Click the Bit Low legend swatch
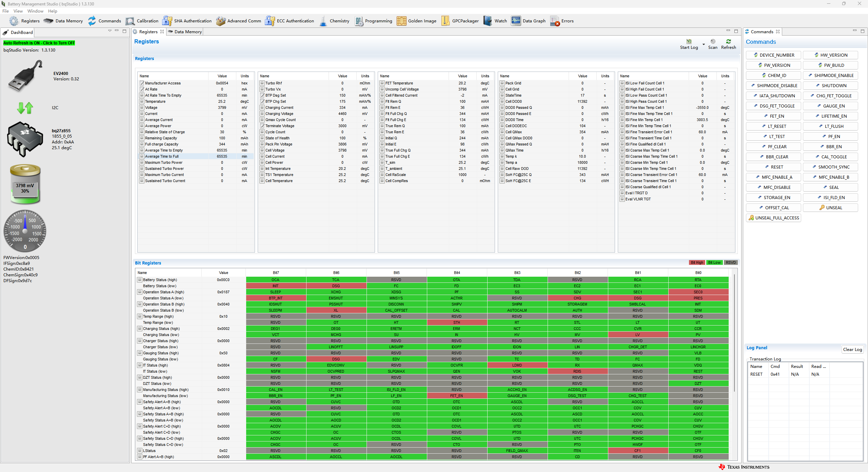The width and height of the screenshot is (868, 472). coord(714,262)
